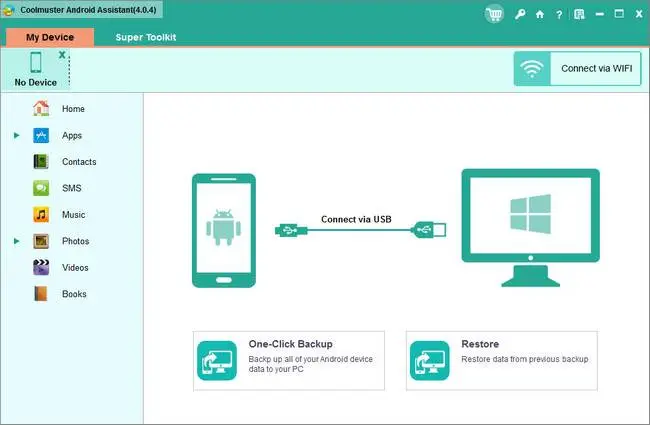Open the shopping cart purchase icon
This screenshot has width=650, height=425.
click(x=494, y=14)
